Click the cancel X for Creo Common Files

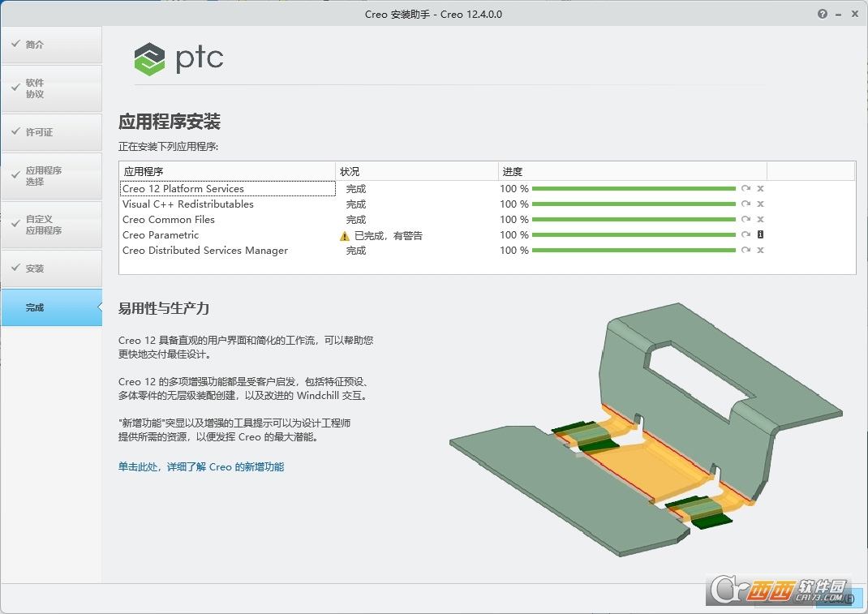(761, 219)
